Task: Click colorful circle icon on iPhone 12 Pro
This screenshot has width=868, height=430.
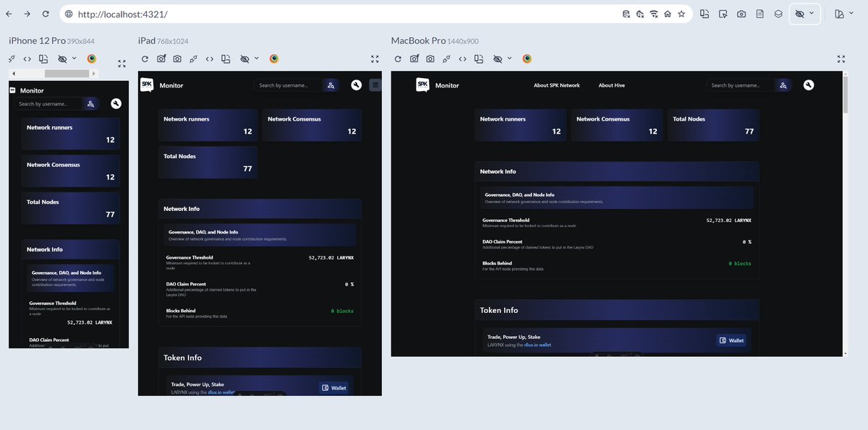Action: [x=92, y=59]
